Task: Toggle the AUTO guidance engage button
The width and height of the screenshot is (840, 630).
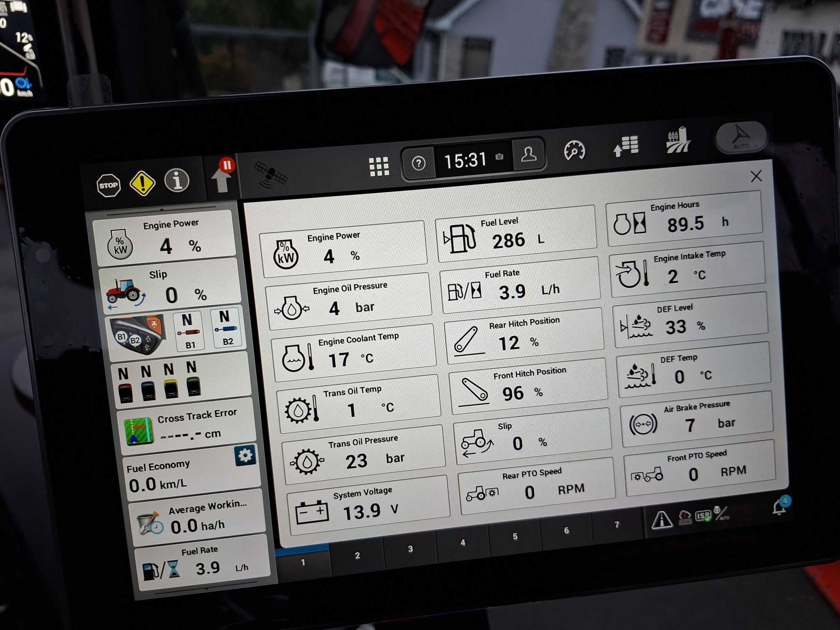Action: click(x=741, y=137)
